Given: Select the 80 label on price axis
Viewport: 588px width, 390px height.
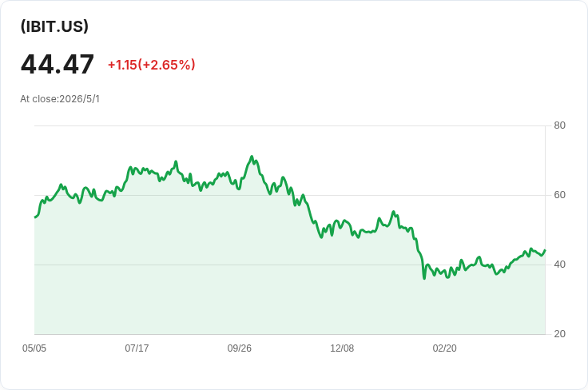Looking at the screenshot, I should pos(559,125).
